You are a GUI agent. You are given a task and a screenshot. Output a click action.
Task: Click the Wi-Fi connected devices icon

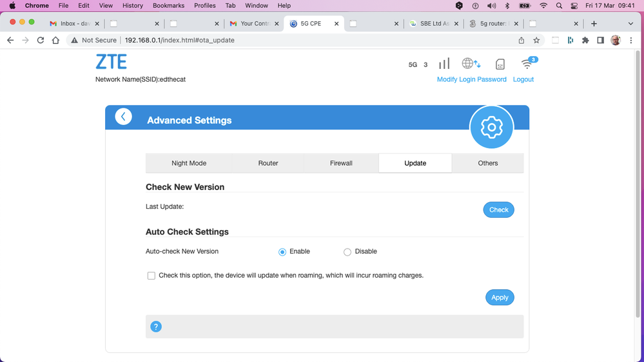[528, 64]
